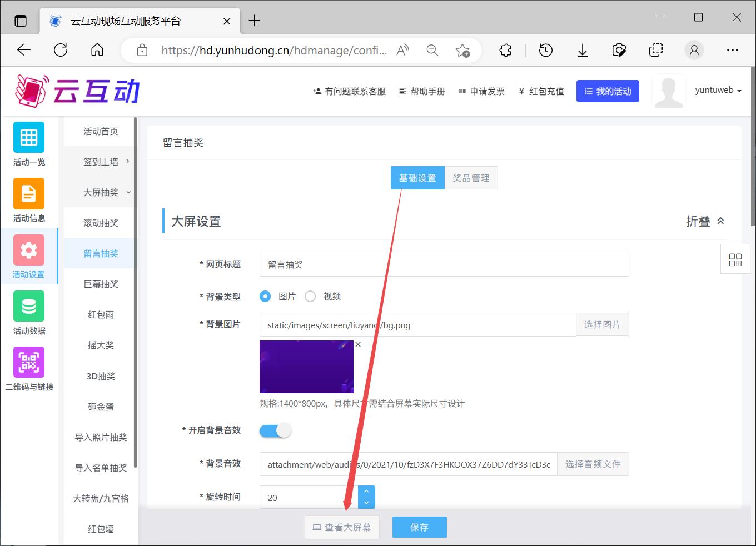Open zoom magnifier in address bar
The width and height of the screenshot is (756, 546).
pyautogui.click(x=432, y=51)
